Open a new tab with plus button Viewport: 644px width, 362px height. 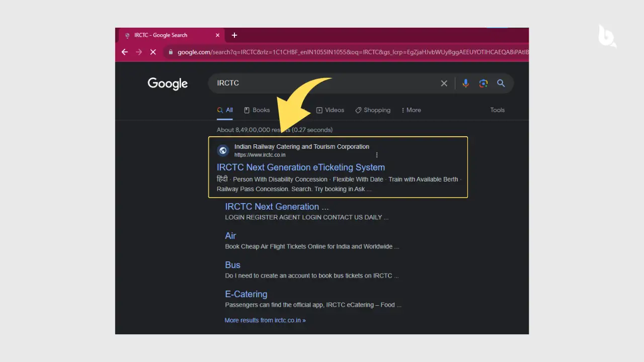[234, 35]
